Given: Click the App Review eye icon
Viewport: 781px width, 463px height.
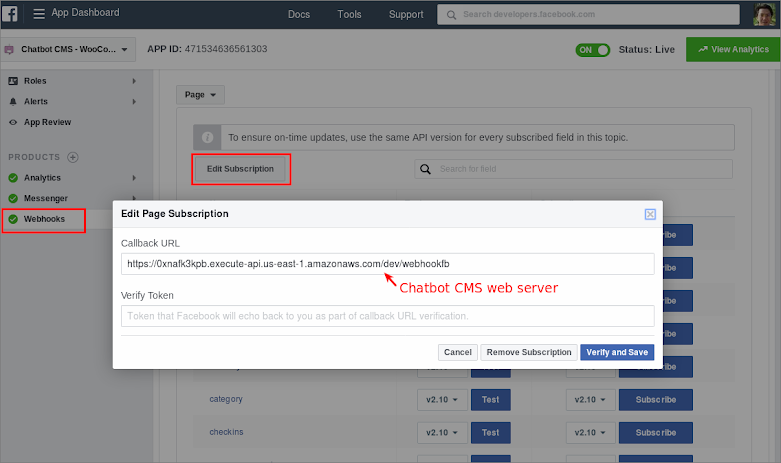Looking at the screenshot, I should (x=13, y=122).
